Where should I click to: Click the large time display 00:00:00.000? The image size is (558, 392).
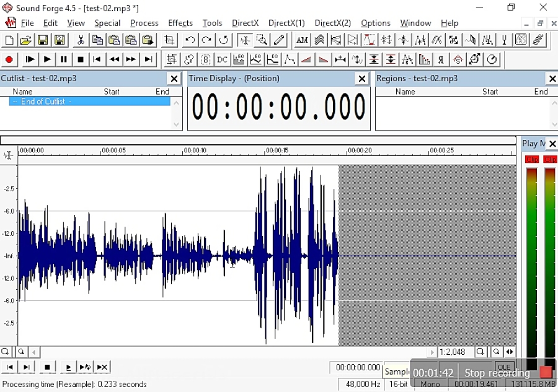(x=278, y=107)
